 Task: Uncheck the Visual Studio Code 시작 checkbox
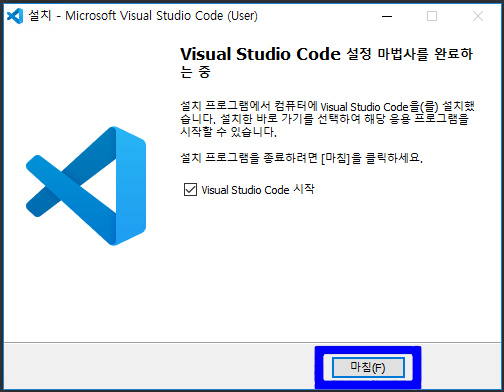tap(190, 190)
